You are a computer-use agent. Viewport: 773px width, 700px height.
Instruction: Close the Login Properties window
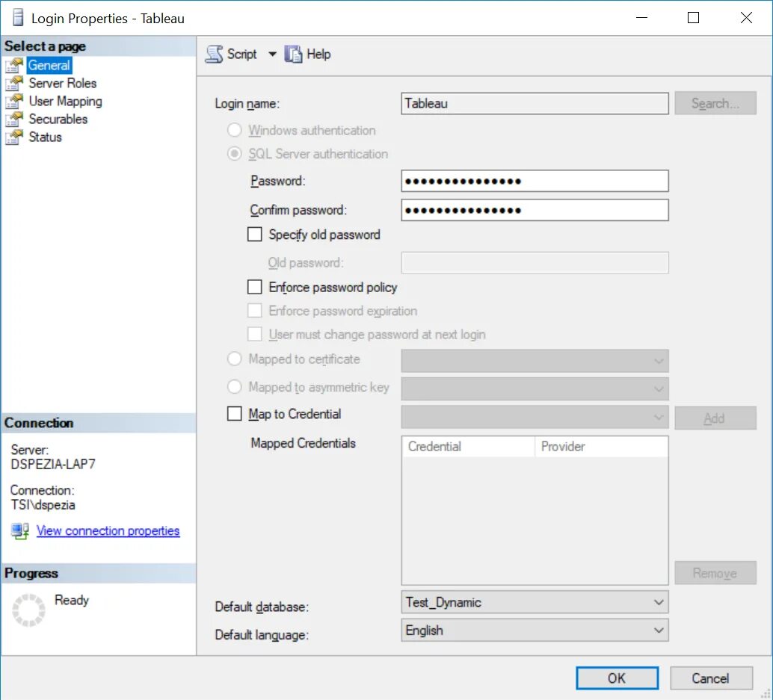pos(746,18)
